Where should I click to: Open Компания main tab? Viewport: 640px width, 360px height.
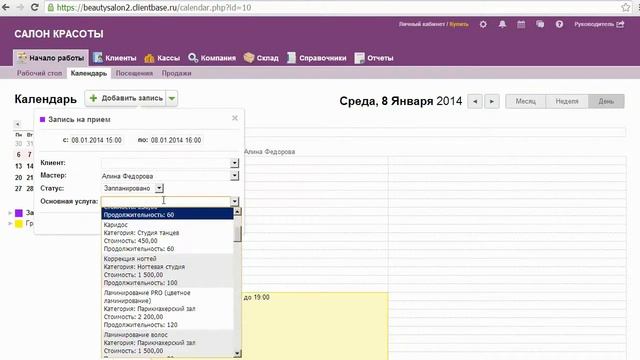tap(211, 58)
